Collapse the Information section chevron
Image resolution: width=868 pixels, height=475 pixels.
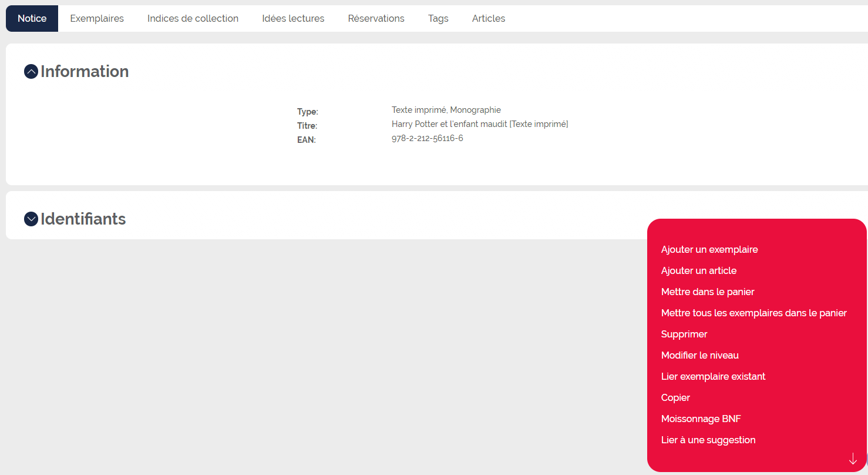[x=31, y=72]
